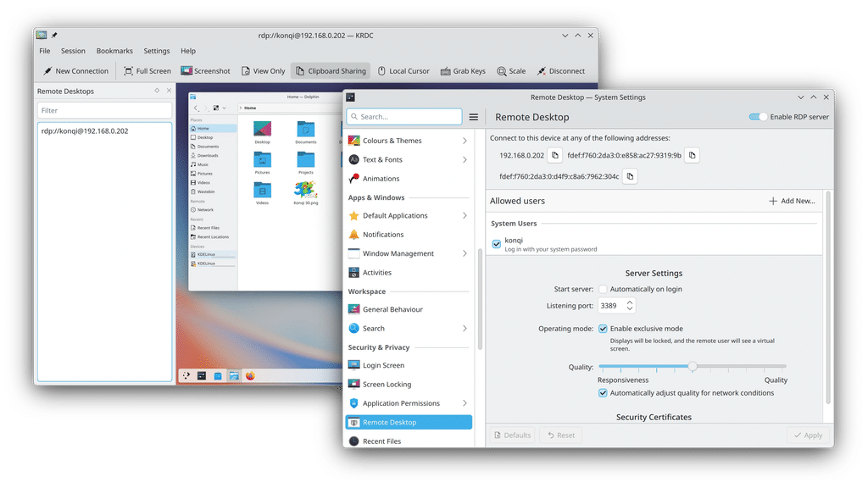Open Pictures folder in remote Dolphin window
This screenshot has width=868, height=488.
(x=263, y=163)
